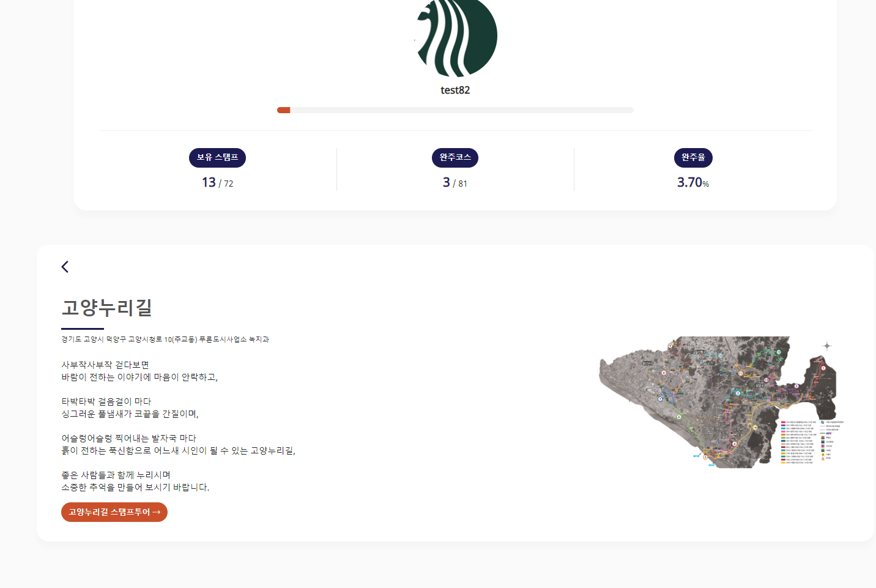Click the 보유 스탬프 badge

click(x=217, y=158)
